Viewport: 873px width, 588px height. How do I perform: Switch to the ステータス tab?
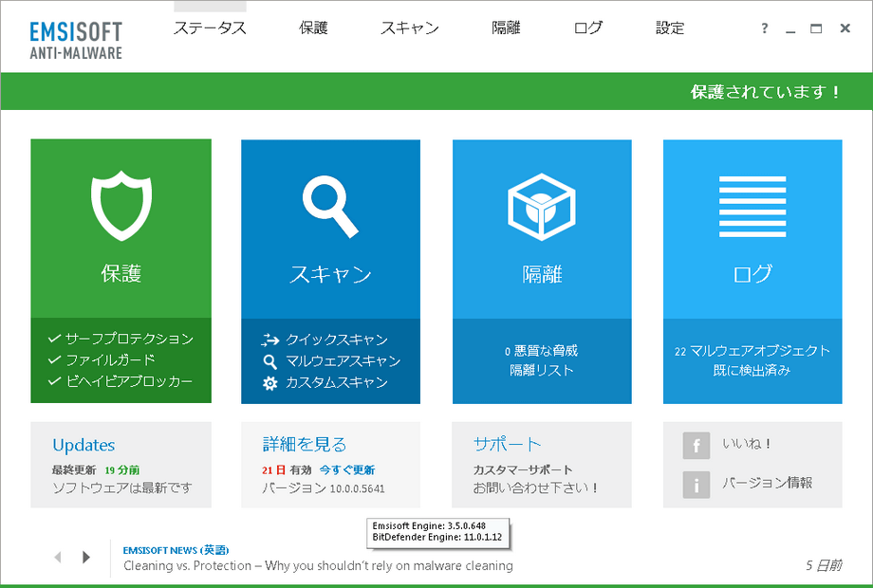tap(210, 28)
